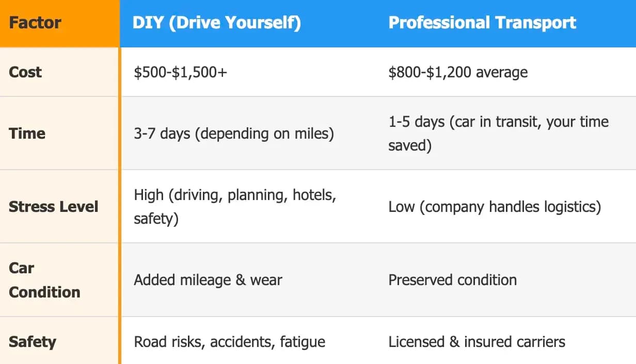The image size is (636, 364).
Task: Select the High stress DIY cell
Action: [235, 207]
